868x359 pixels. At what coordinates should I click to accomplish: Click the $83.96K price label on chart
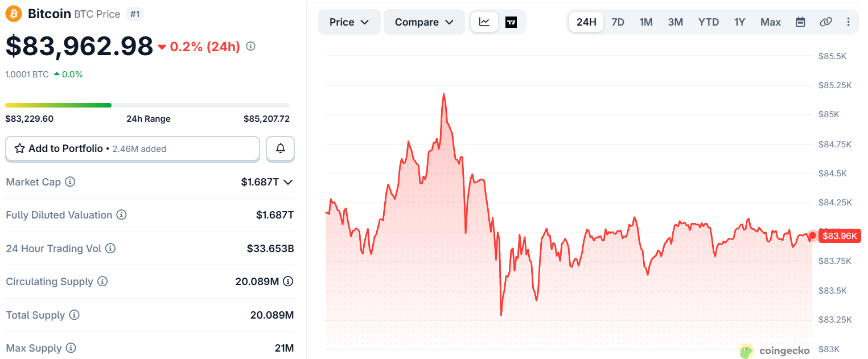pyautogui.click(x=840, y=236)
